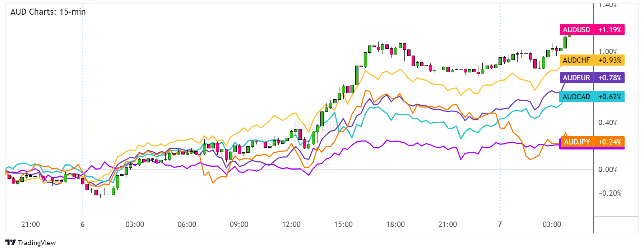Click the 'AUD Charts: 15-min' title
Screen dimensions: 644x252
coord(48,12)
